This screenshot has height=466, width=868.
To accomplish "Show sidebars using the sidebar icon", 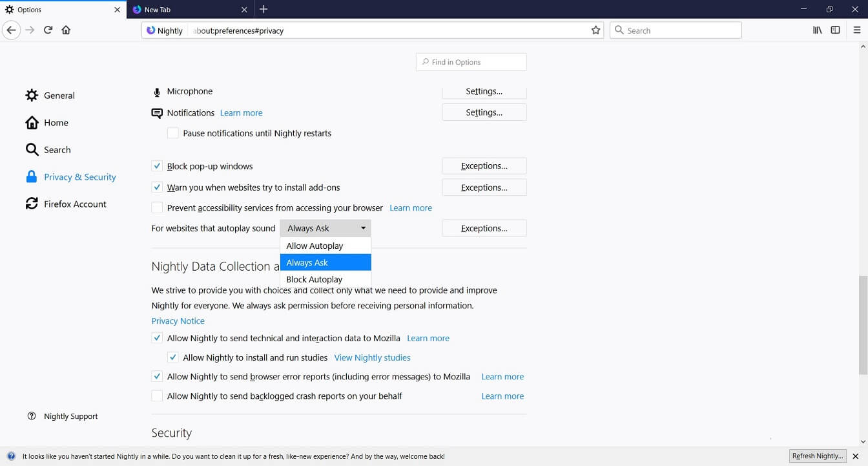I will click(x=836, y=30).
